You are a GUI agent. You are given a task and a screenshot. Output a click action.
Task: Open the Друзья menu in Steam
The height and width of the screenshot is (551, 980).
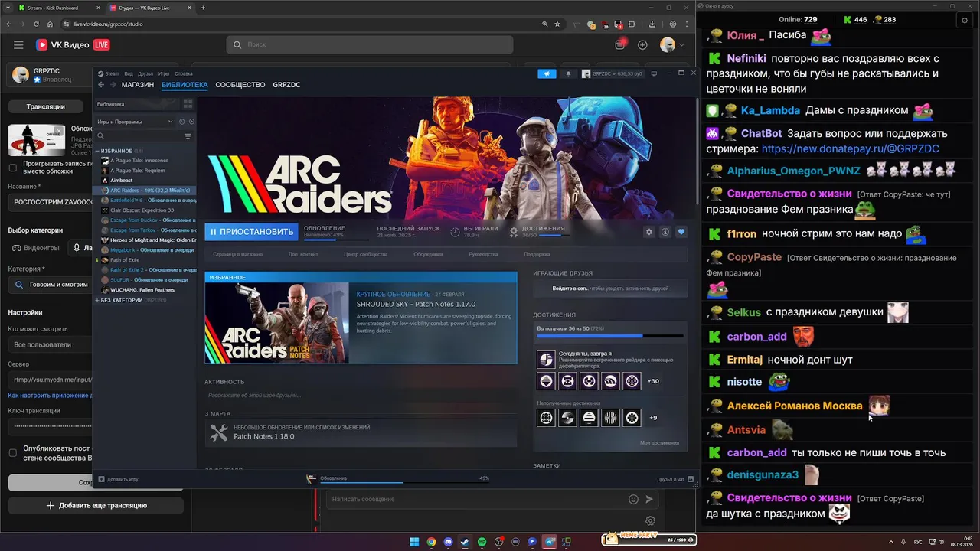point(145,73)
